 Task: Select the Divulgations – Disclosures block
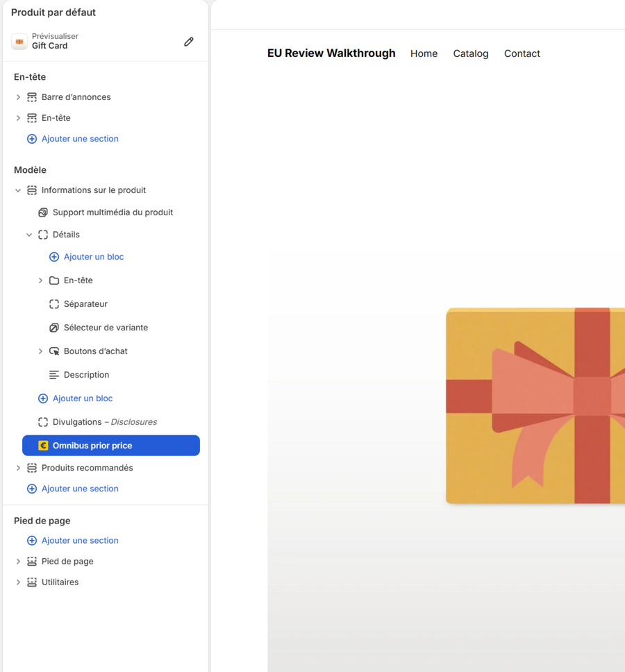coord(105,422)
